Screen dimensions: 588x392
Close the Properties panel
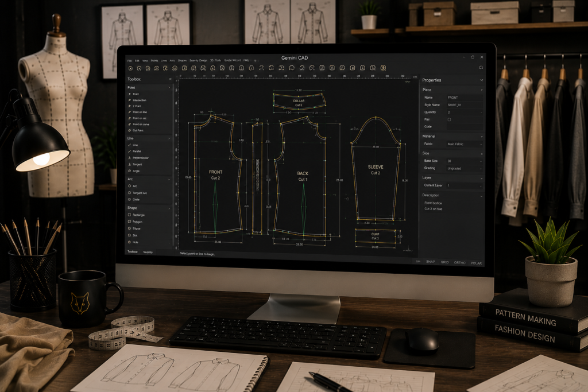[x=482, y=80]
